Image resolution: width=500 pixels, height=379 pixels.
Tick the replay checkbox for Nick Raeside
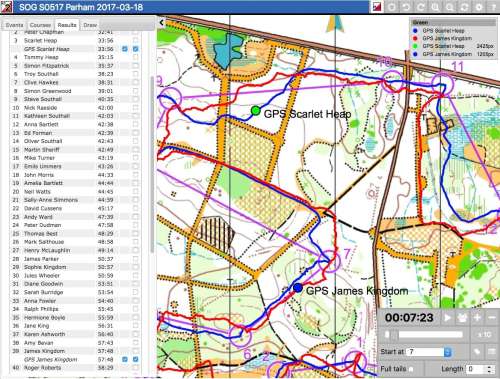[x=135, y=108]
